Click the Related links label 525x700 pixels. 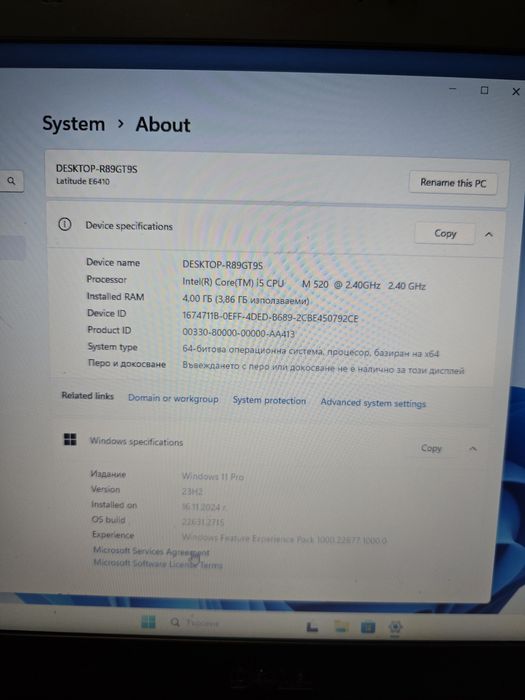tap(88, 396)
